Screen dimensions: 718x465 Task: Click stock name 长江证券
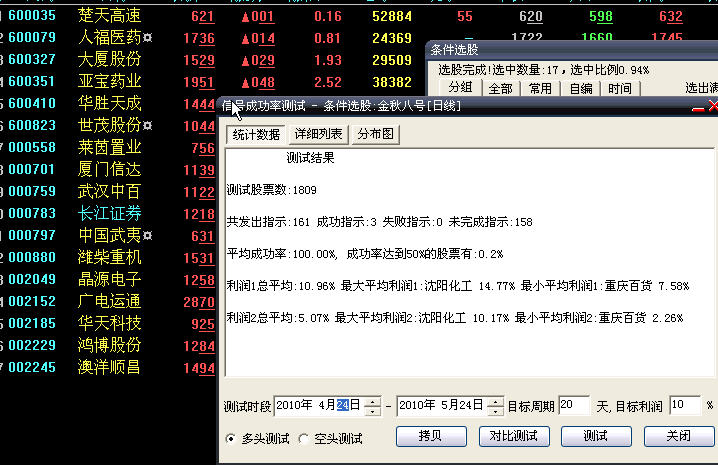tap(109, 213)
